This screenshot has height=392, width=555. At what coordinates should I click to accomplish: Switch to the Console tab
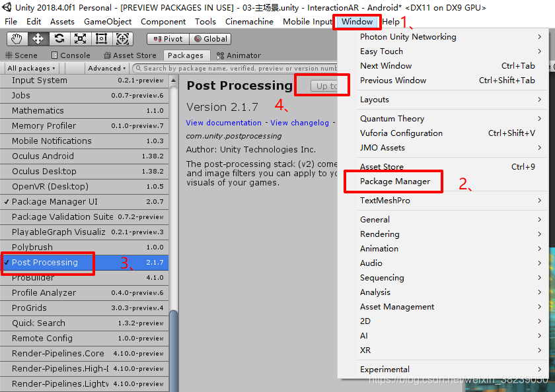click(x=71, y=55)
